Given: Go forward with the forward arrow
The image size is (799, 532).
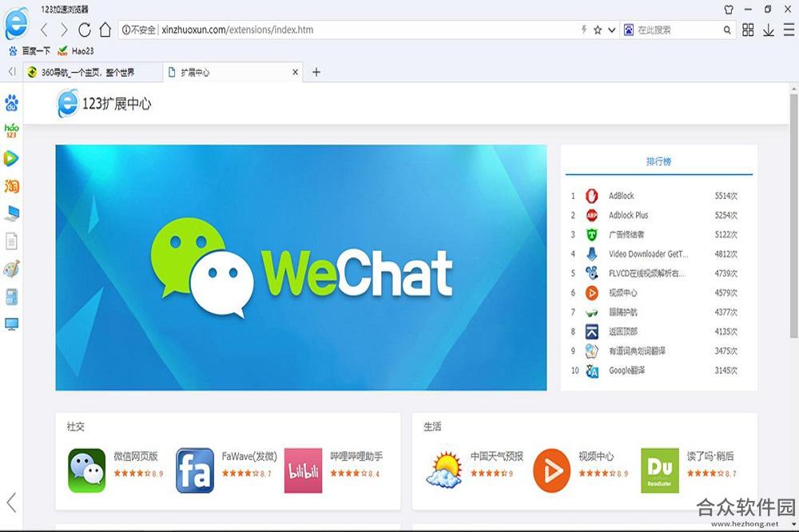Looking at the screenshot, I should [x=64, y=30].
